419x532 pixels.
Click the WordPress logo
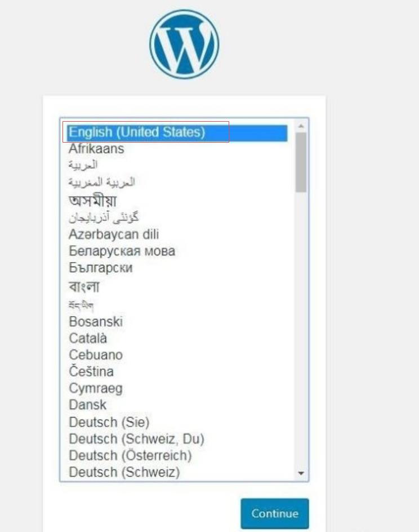[184, 44]
